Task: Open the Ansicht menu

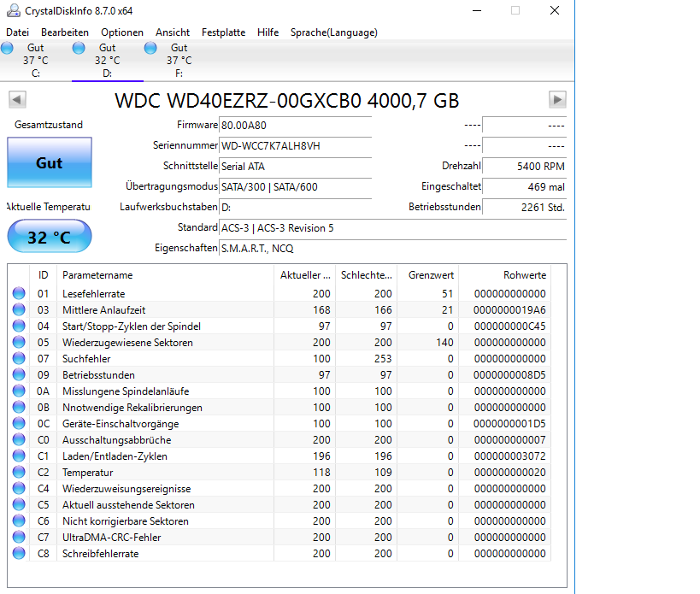Action: pyautogui.click(x=173, y=32)
